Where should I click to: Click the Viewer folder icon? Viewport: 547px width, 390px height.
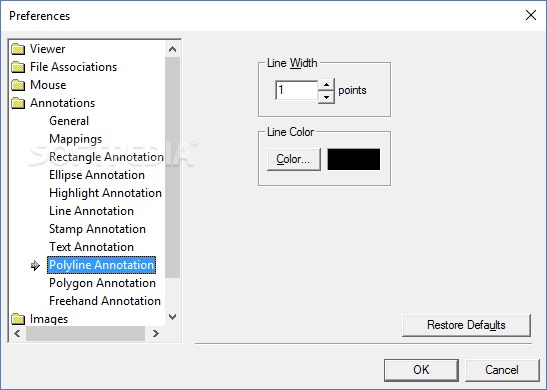tap(18, 49)
